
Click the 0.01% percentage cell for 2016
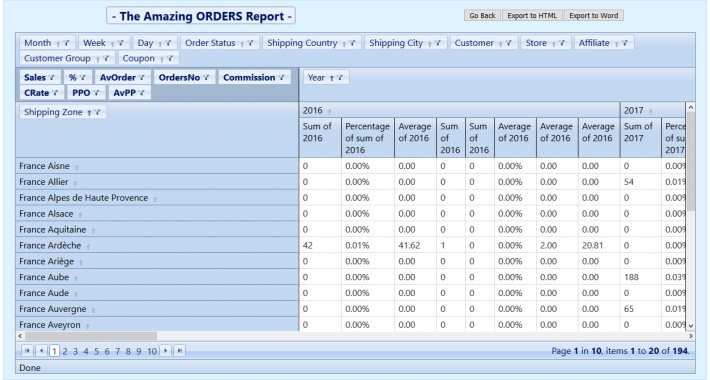click(x=368, y=245)
